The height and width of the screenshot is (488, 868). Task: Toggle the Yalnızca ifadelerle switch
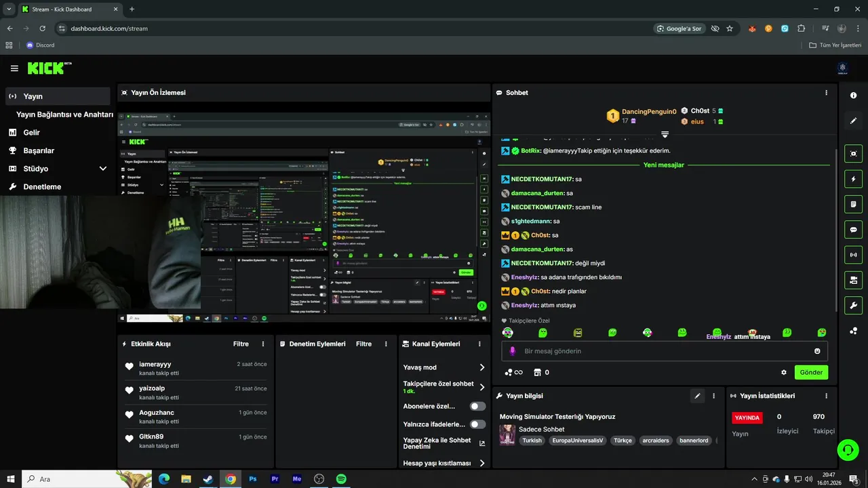coord(478,424)
